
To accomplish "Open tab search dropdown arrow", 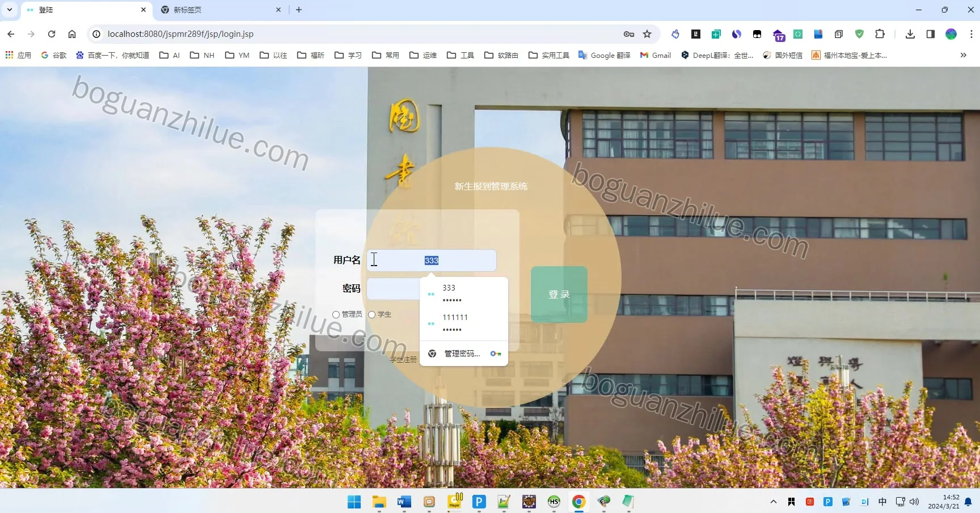I will click(10, 10).
